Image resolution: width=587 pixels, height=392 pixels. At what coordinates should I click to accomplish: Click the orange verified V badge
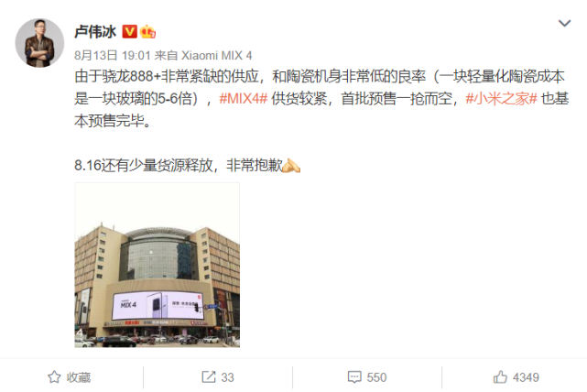[x=129, y=31]
